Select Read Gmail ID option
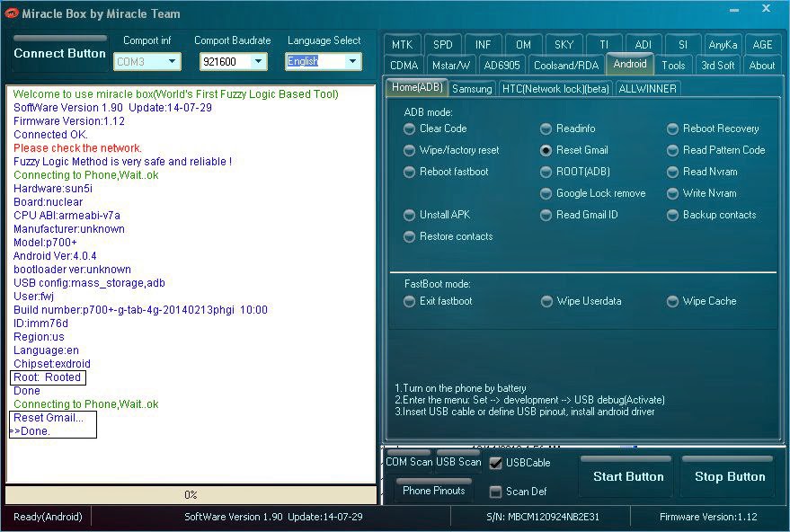Viewport: 790px width, 532px height. click(x=546, y=215)
